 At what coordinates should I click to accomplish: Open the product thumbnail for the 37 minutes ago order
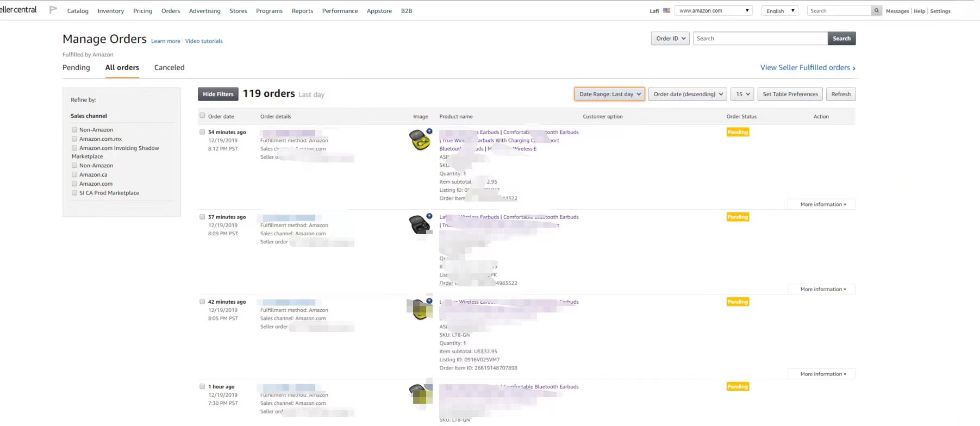[x=420, y=224]
